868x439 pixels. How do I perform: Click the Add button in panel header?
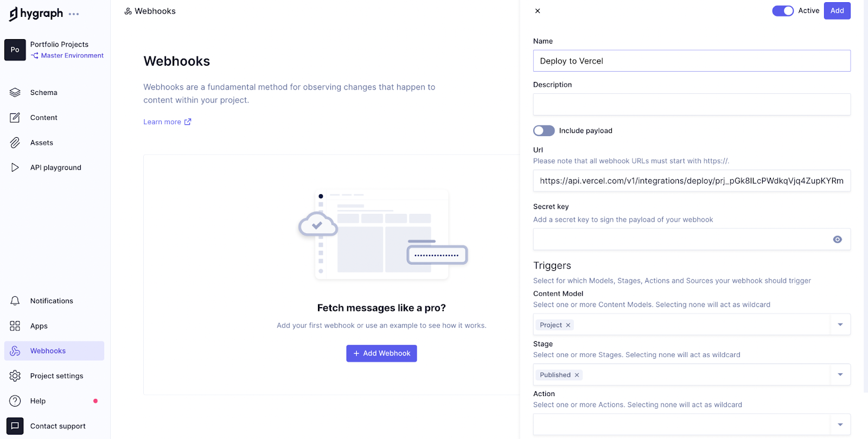[x=837, y=11]
